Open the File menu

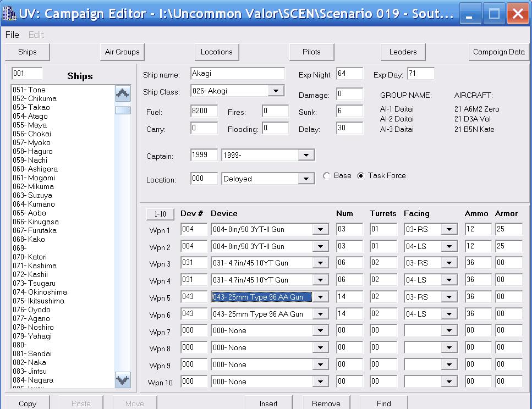(x=12, y=35)
